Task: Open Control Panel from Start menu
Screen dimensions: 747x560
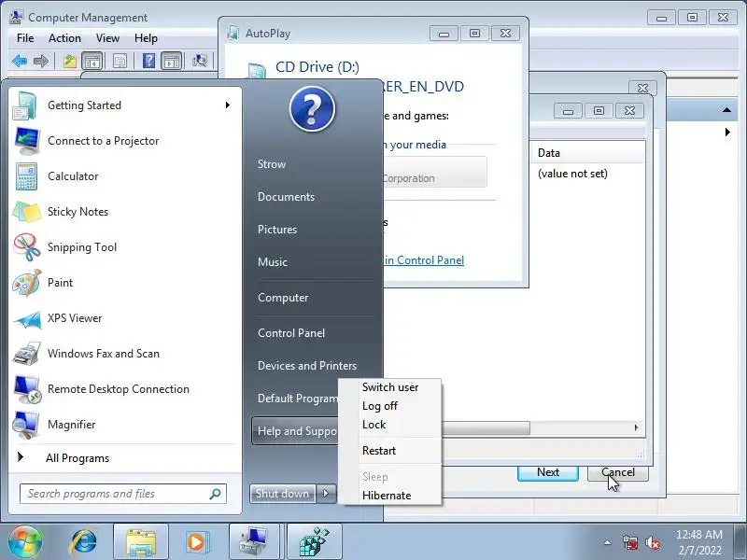Action: point(291,333)
